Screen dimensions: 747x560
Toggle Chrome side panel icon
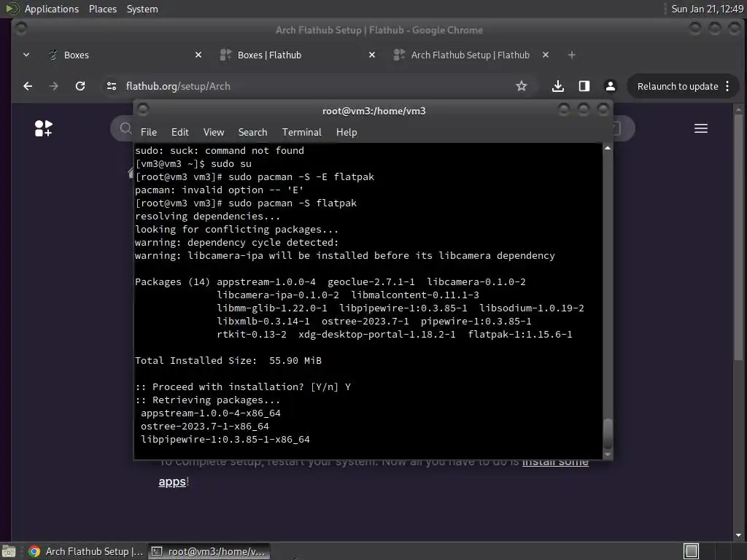tap(584, 86)
